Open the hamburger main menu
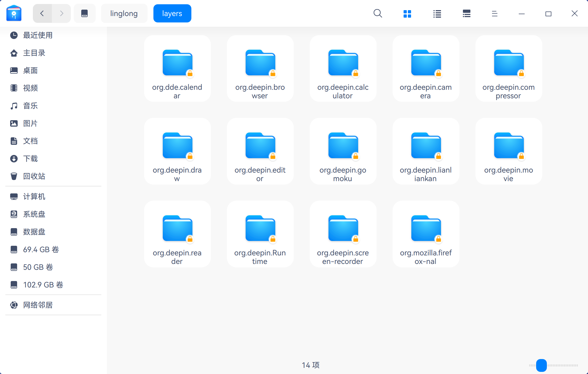 click(494, 14)
